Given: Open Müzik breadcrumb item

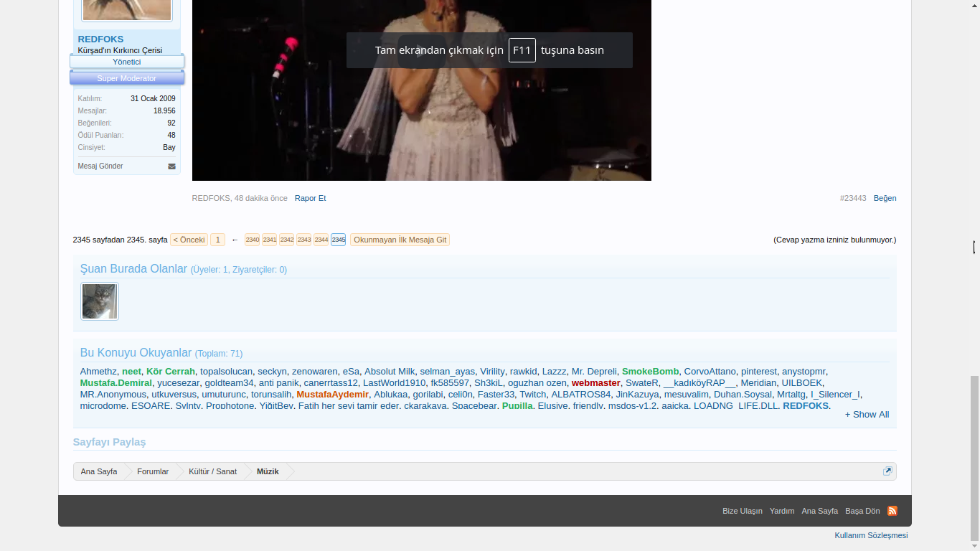Looking at the screenshot, I should (x=268, y=471).
